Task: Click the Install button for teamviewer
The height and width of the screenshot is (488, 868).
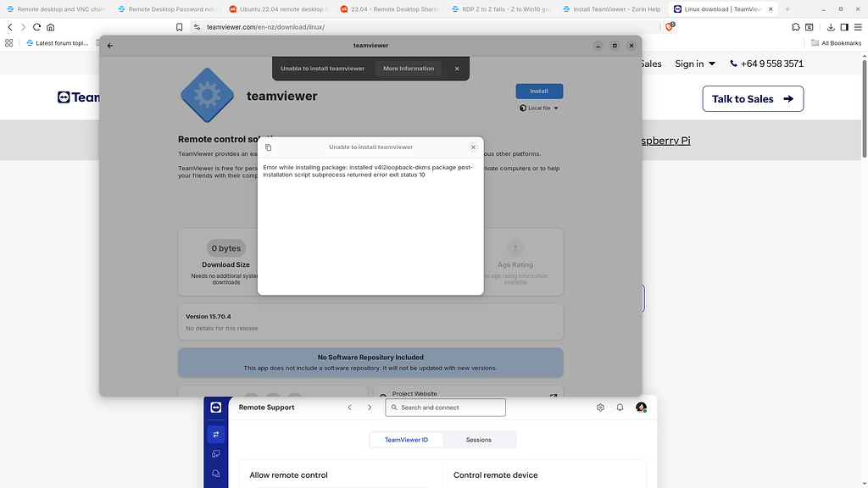Action: [539, 91]
